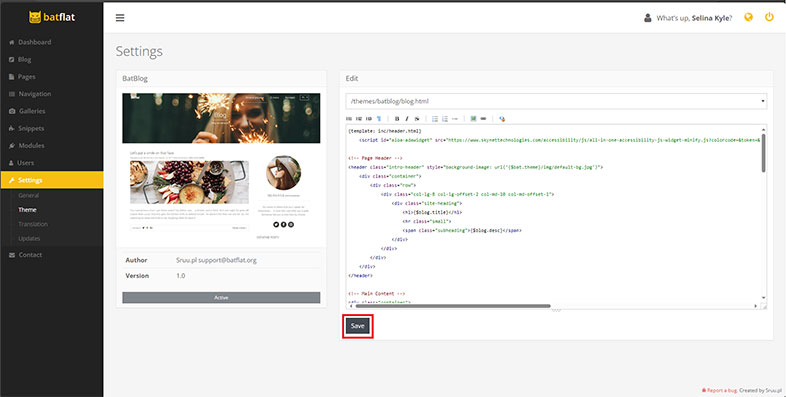
Task: Insert unordered list in editor
Action: pos(435,119)
